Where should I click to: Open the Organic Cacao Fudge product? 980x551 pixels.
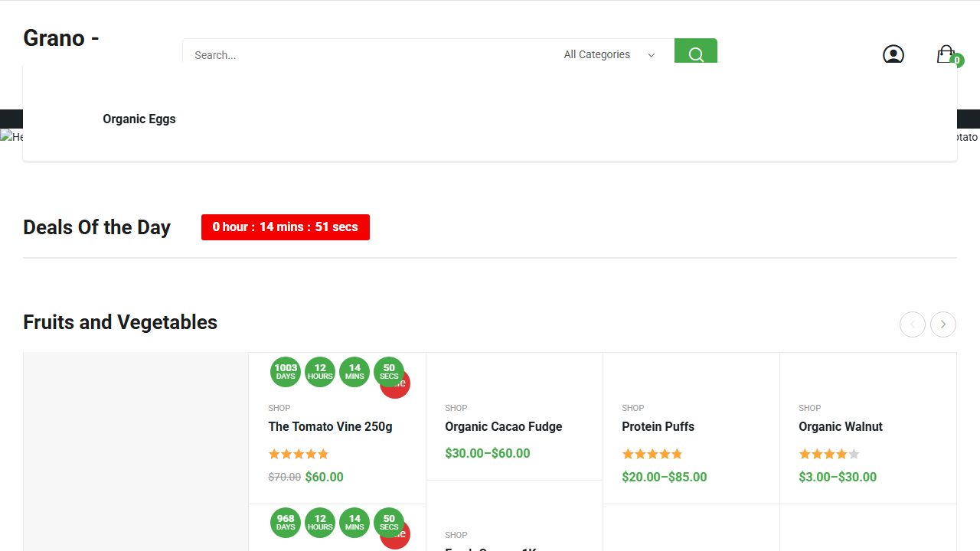[504, 426]
